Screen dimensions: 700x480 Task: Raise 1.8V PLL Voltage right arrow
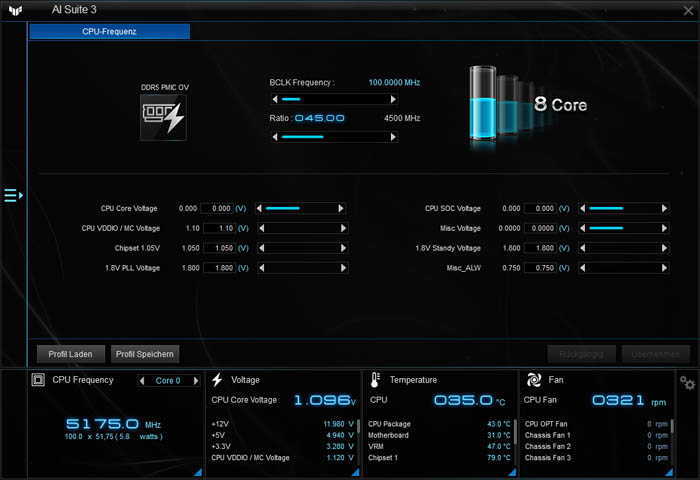(343, 268)
